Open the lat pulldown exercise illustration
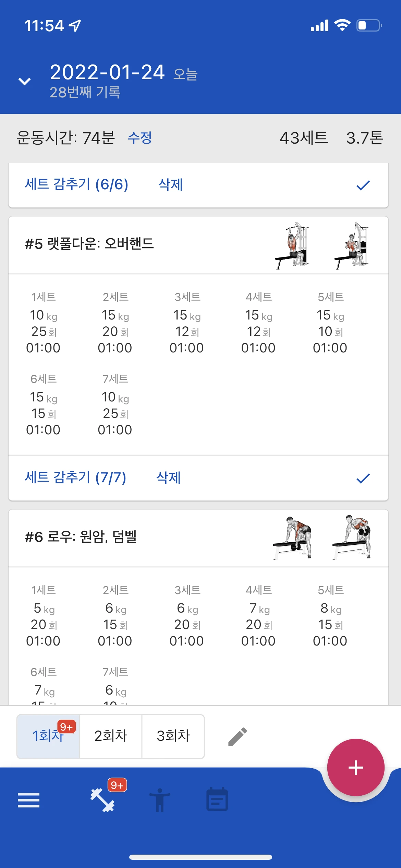 point(322,245)
